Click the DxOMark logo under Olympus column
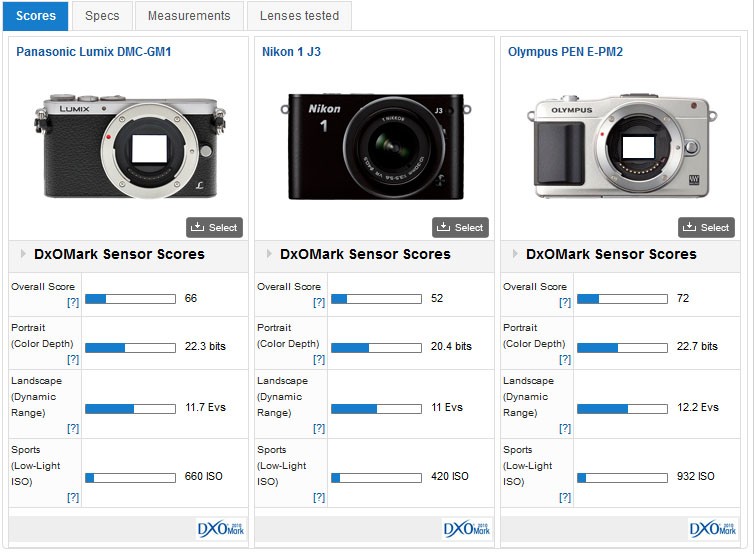The height and width of the screenshot is (554, 754). click(x=713, y=529)
